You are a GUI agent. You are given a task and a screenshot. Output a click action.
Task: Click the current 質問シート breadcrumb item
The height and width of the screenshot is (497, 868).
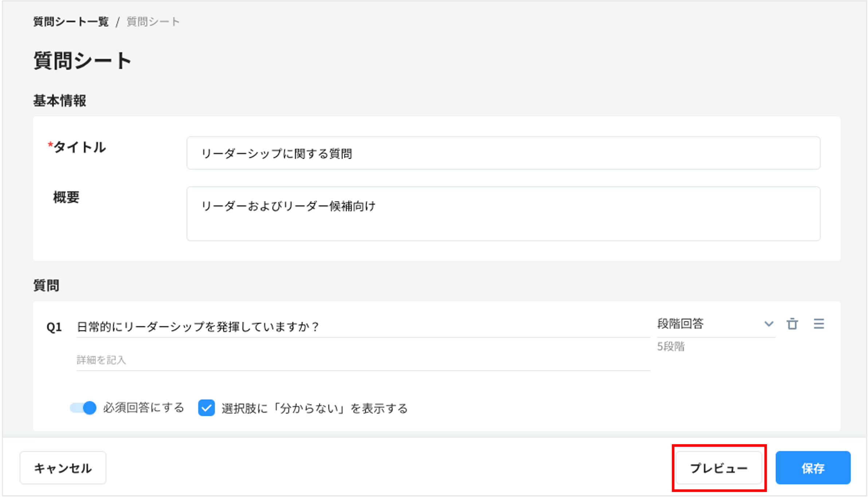tap(153, 22)
